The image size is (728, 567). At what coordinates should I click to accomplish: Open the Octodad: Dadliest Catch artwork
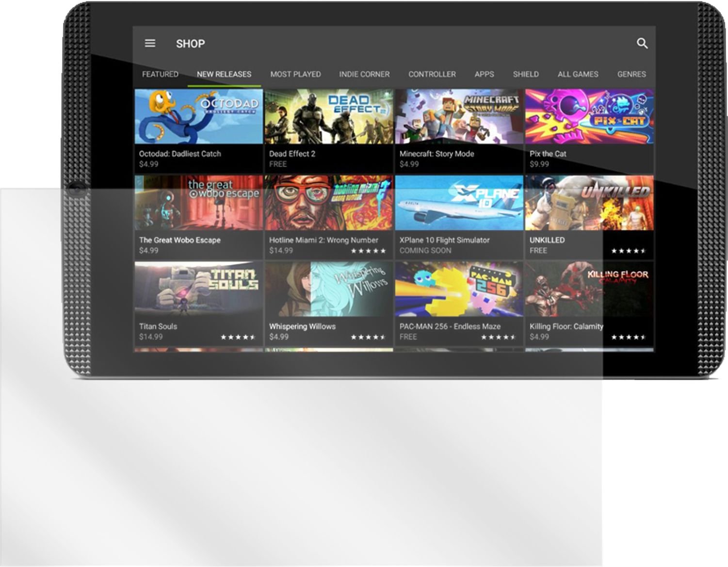pyautogui.click(x=199, y=116)
